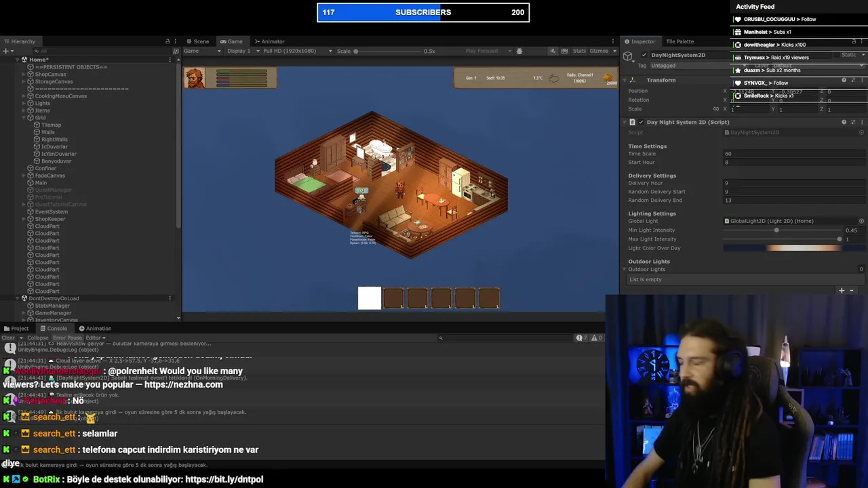Toggle the DayNightSystem2D active checkbox
This screenshot has width=868, height=488.
click(x=644, y=55)
